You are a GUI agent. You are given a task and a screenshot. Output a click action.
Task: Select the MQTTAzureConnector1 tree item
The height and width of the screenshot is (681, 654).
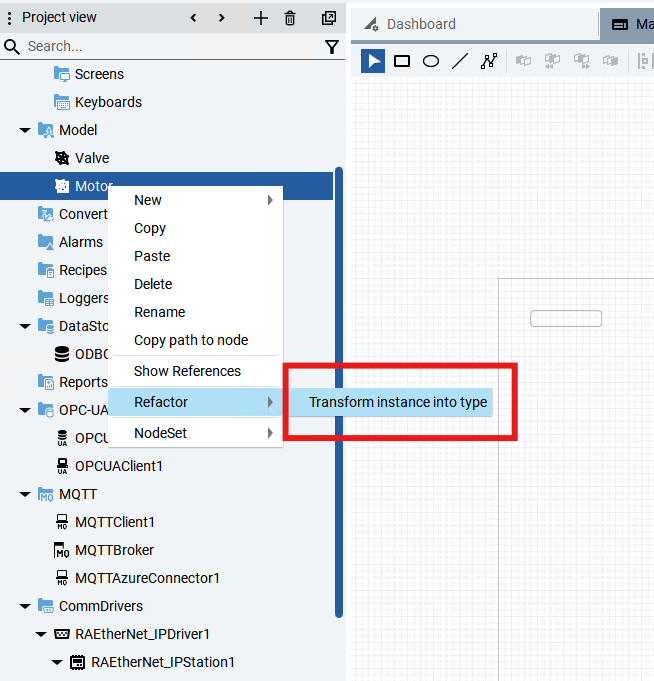[x=147, y=579]
